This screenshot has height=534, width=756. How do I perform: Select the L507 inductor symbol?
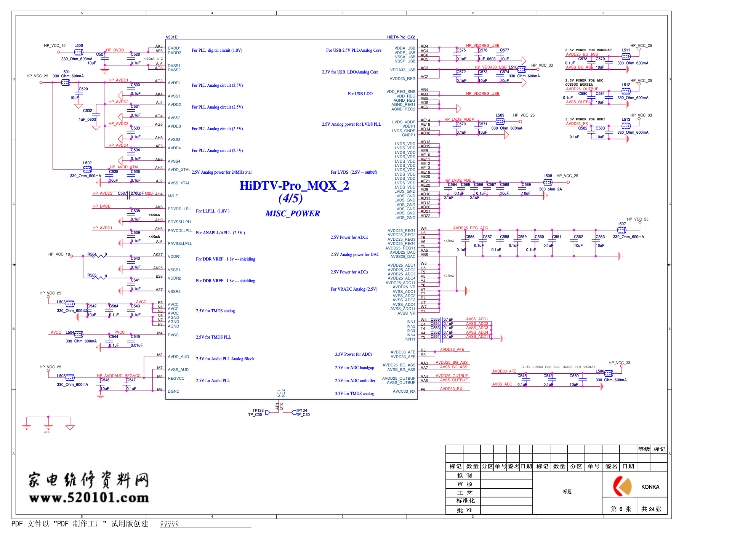622,230
